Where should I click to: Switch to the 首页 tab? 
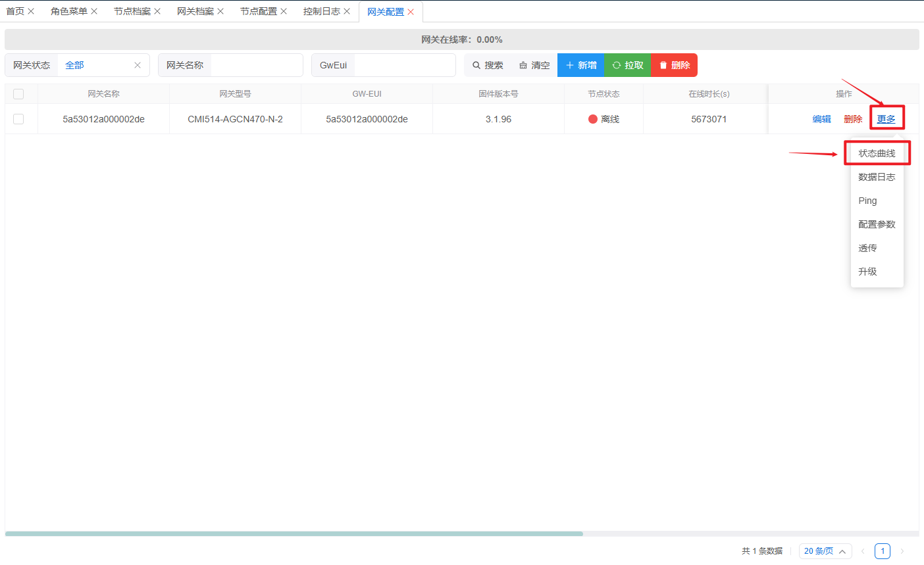click(x=15, y=11)
